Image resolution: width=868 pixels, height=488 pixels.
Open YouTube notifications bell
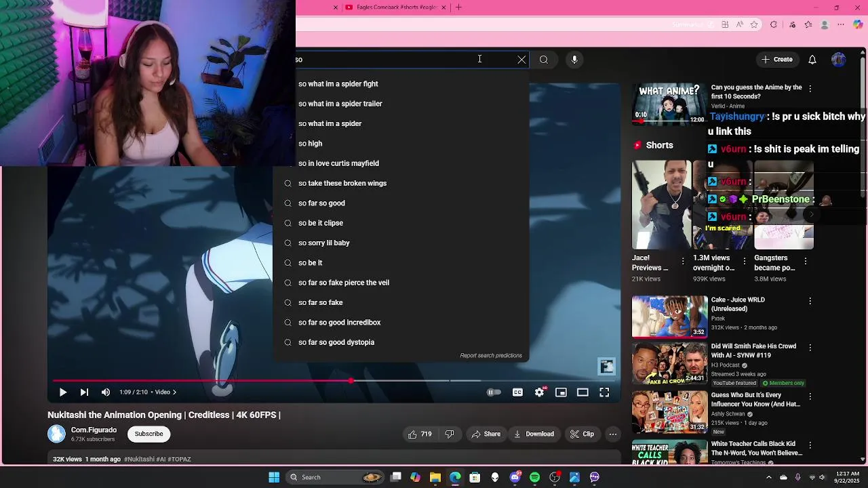(812, 60)
